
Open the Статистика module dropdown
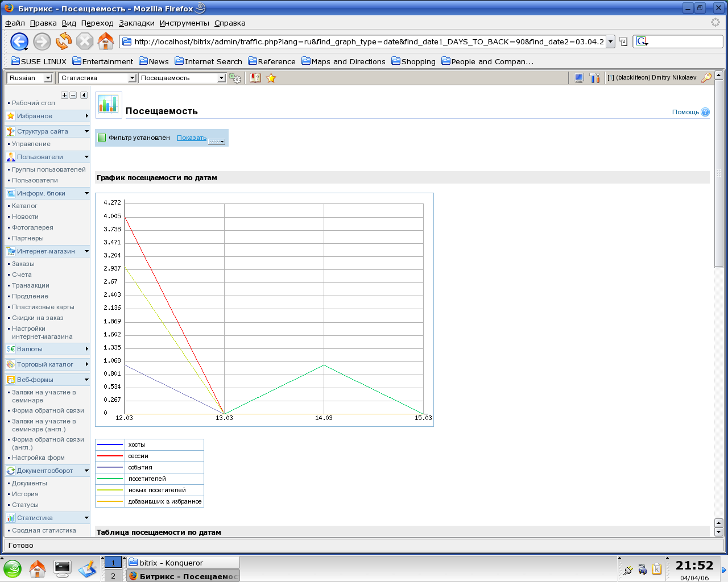tap(97, 78)
